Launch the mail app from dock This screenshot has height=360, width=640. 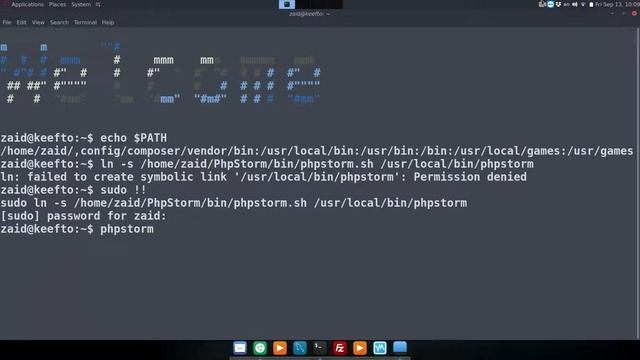tap(240, 348)
